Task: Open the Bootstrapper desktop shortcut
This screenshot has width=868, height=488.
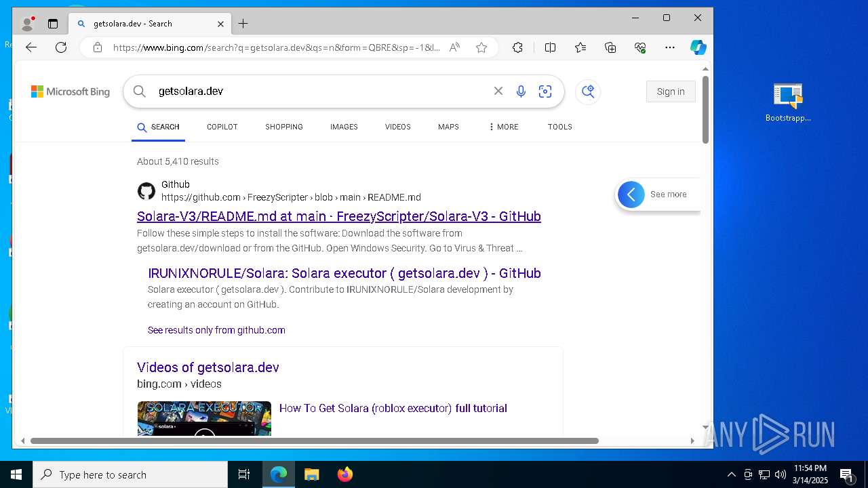Action: coord(788,103)
